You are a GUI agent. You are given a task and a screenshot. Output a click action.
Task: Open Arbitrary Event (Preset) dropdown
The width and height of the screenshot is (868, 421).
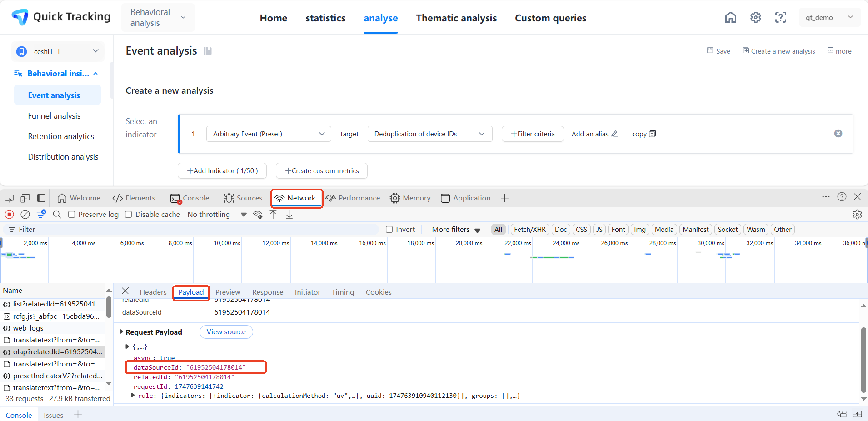point(269,134)
